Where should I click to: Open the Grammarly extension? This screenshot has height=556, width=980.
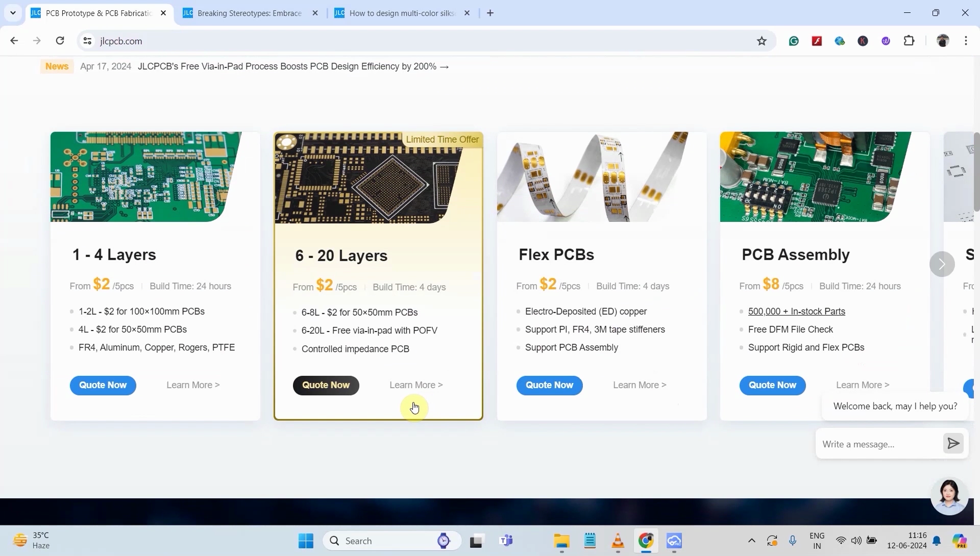[794, 41]
